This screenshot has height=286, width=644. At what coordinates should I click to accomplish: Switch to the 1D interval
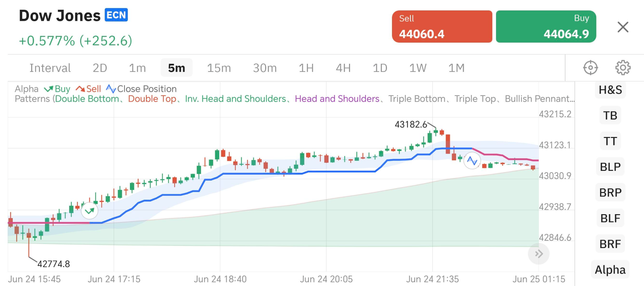tap(380, 68)
